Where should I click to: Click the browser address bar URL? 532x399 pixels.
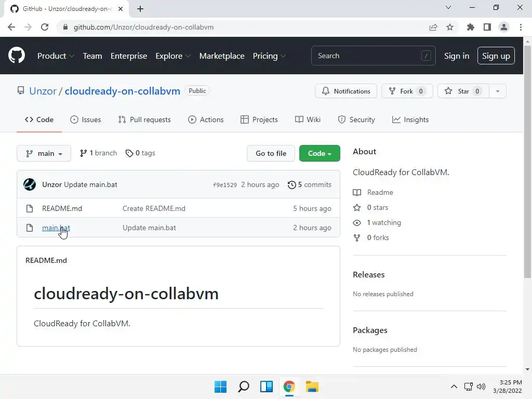tap(143, 27)
